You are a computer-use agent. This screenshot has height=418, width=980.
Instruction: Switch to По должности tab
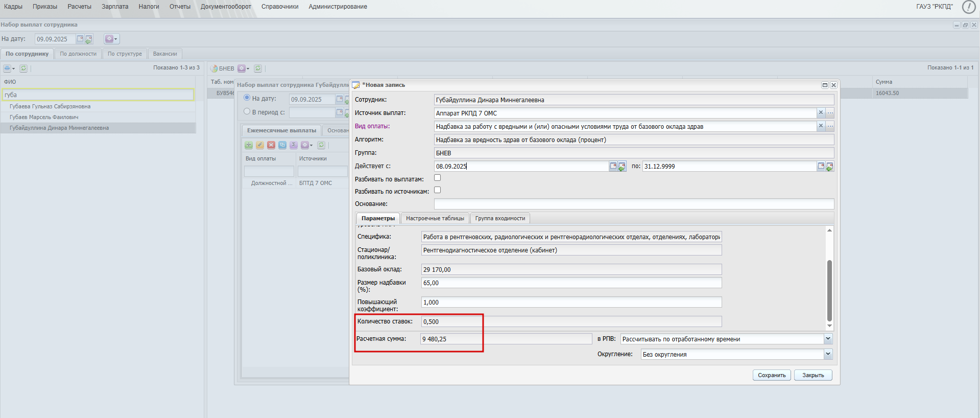pos(78,54)
